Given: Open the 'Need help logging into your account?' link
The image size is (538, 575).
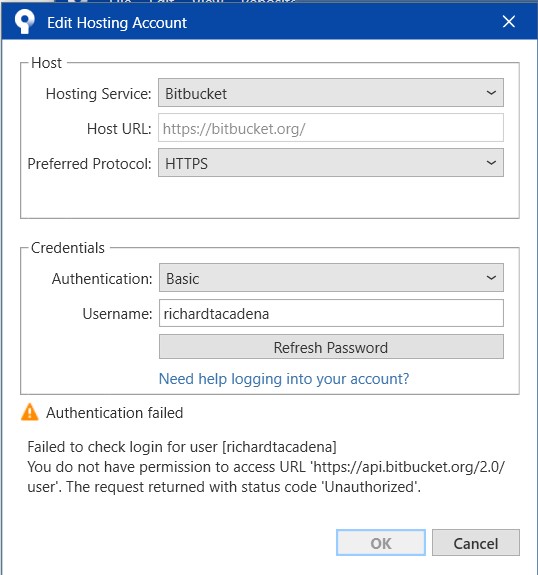Looking at the screenshot, I should (284, 378).
